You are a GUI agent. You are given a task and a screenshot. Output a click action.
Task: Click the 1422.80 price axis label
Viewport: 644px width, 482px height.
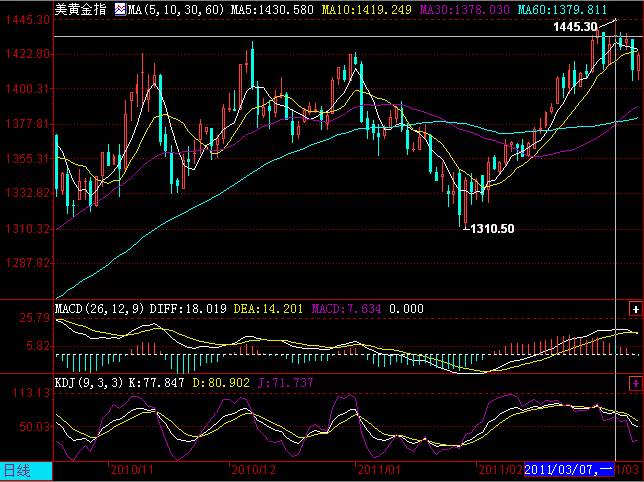pyautogui.click(x=28, y=54)
